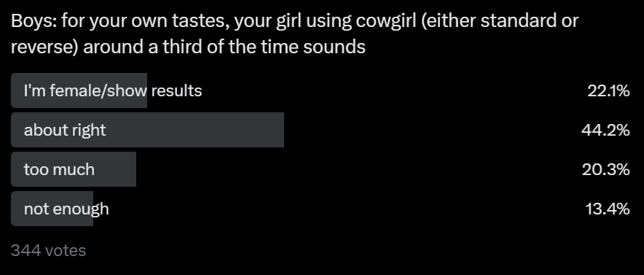Pick the "not enough" poll option label
The width and height of the screenshot is (644, 275).
(x=66, y=209)
